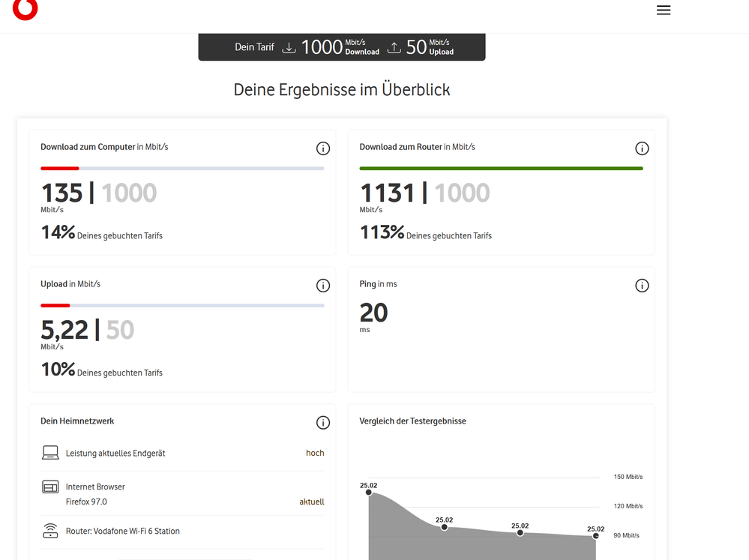Click the 135 Mbit/s download value
749x560 pixels.
tap(62, 193)
